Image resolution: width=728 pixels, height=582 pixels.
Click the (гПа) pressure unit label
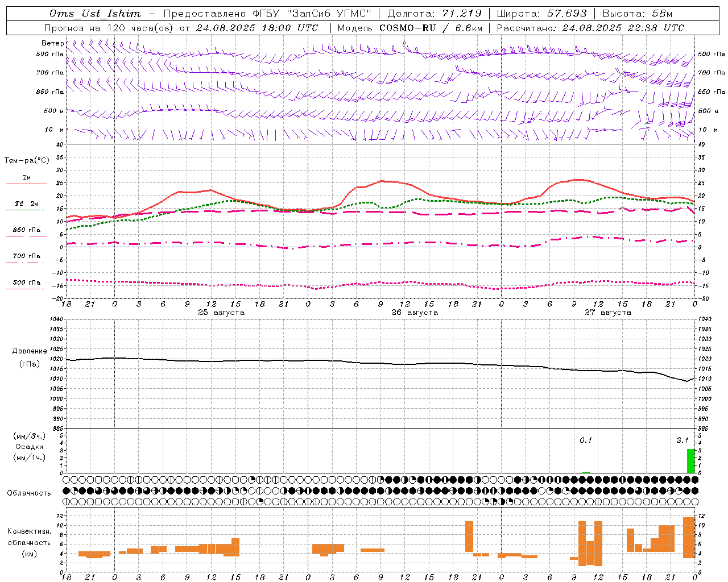click(x=30, y=364)
